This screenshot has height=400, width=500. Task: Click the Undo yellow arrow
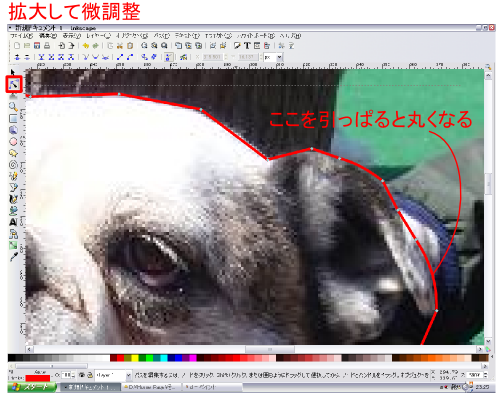[x=86, y=46]
